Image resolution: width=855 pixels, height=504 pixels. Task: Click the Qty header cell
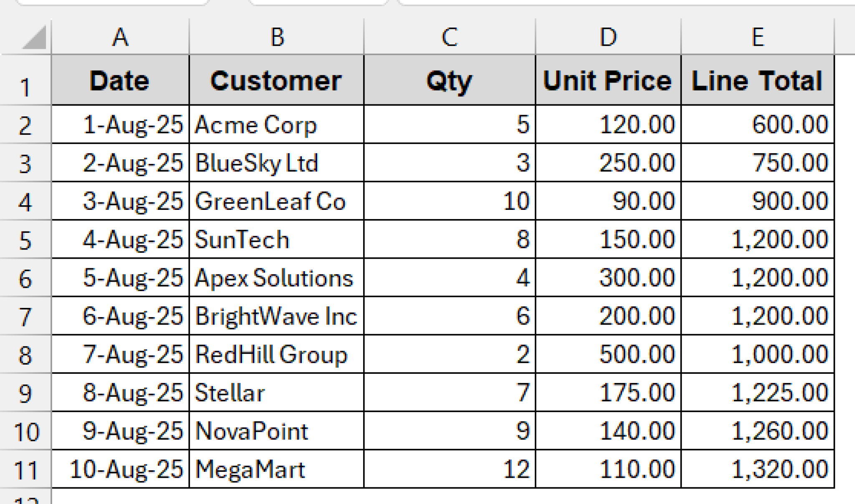click(x=449, y=81)
